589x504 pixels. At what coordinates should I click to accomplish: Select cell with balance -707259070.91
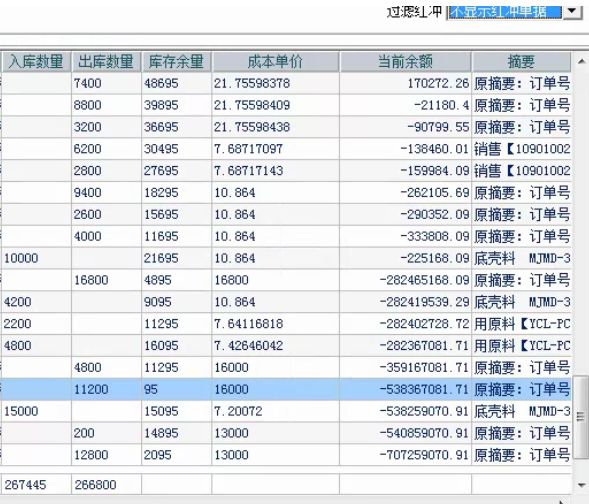pos(405,455)
